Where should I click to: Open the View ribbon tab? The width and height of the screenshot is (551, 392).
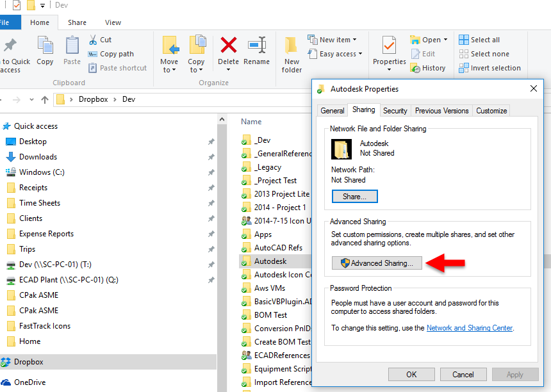click(x=113, y=21)
